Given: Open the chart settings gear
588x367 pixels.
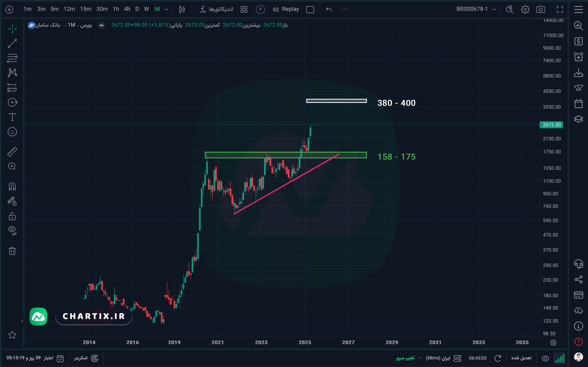Looking at the screenshot, I should point(525,9).
